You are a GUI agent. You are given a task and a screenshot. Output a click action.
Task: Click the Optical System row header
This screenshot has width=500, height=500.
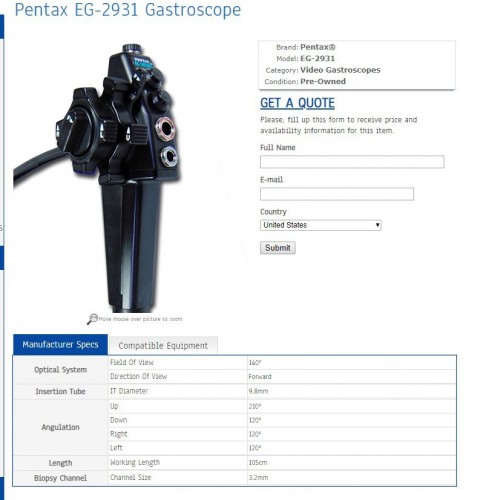click(x=60, y=370)
